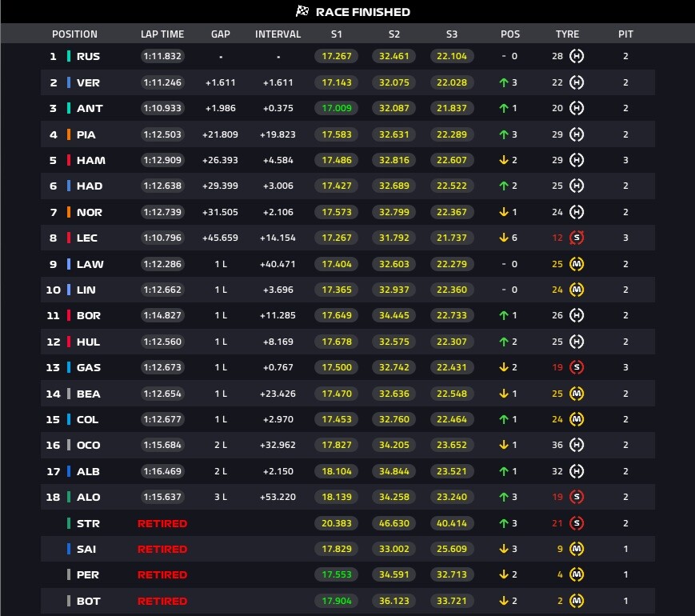Click yellow down arrow in HAM row
The width and height of the screenshot is (695, 616).
(504, 160)
